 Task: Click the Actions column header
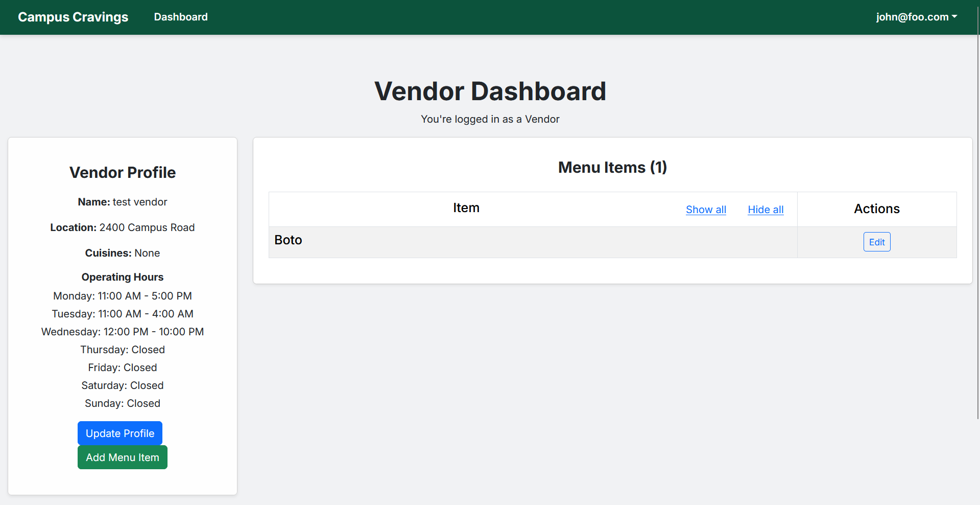click(877, 209)
